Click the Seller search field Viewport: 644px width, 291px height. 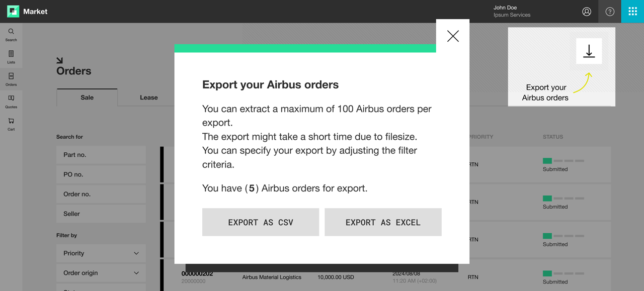coord(101,214)
